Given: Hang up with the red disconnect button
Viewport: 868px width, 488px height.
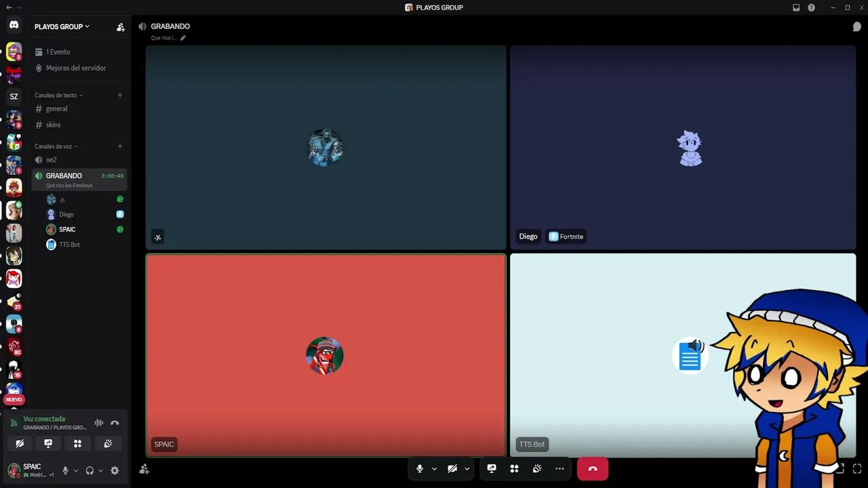Looking at the screenshot, I should (x=593, y=468).
